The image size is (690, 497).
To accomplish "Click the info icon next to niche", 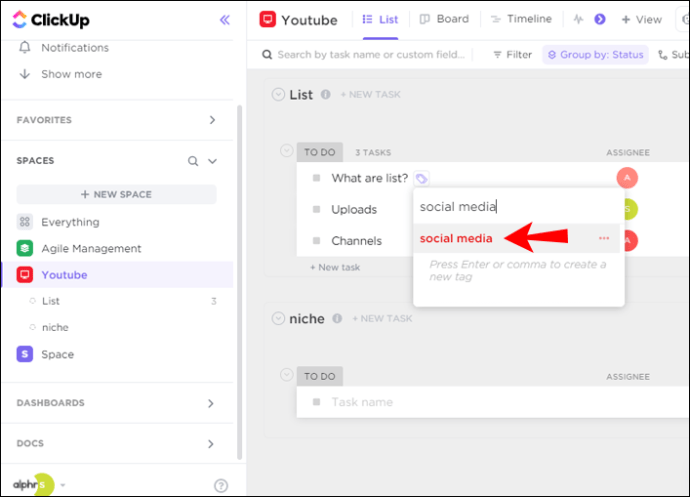I will pos(337,318).
